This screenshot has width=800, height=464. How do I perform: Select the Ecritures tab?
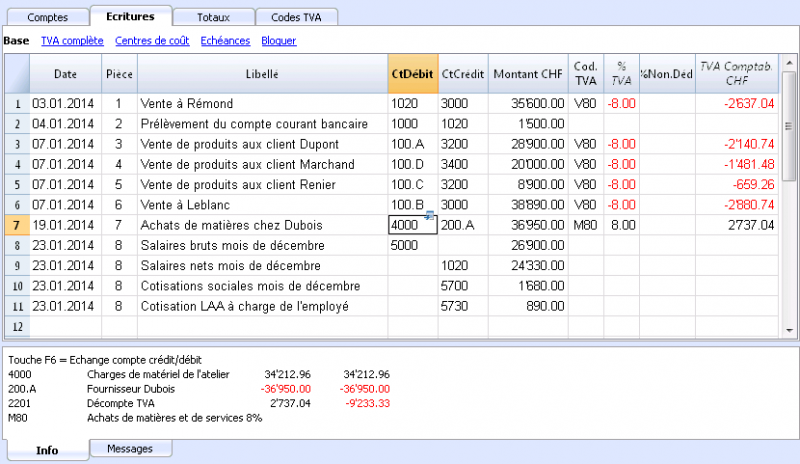click(131, 16)
